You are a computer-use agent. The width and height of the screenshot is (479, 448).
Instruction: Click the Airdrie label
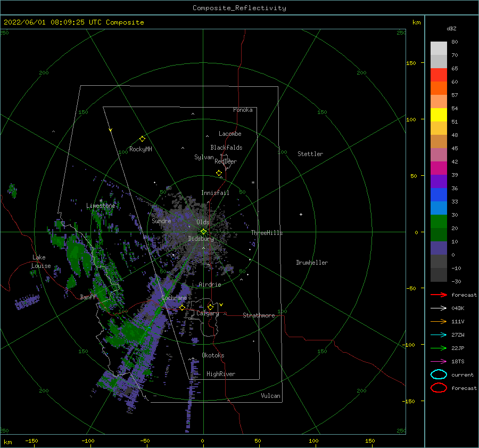210,284
